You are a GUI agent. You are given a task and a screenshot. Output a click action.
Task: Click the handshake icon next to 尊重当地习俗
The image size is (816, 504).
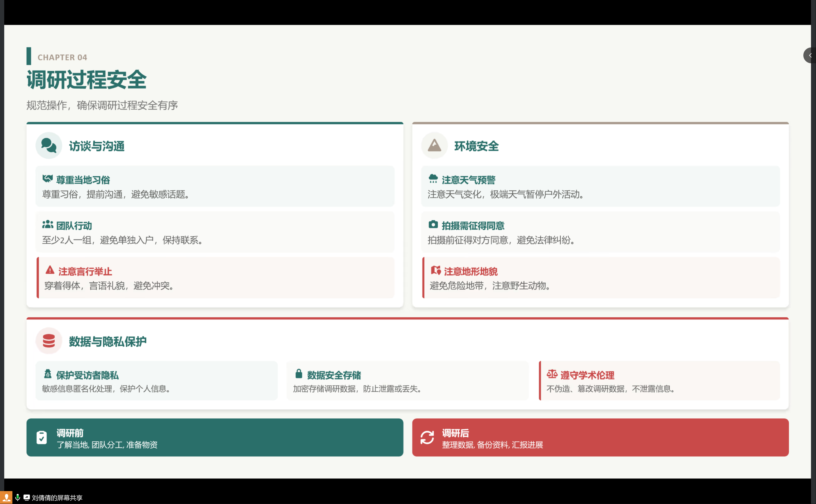48,179
